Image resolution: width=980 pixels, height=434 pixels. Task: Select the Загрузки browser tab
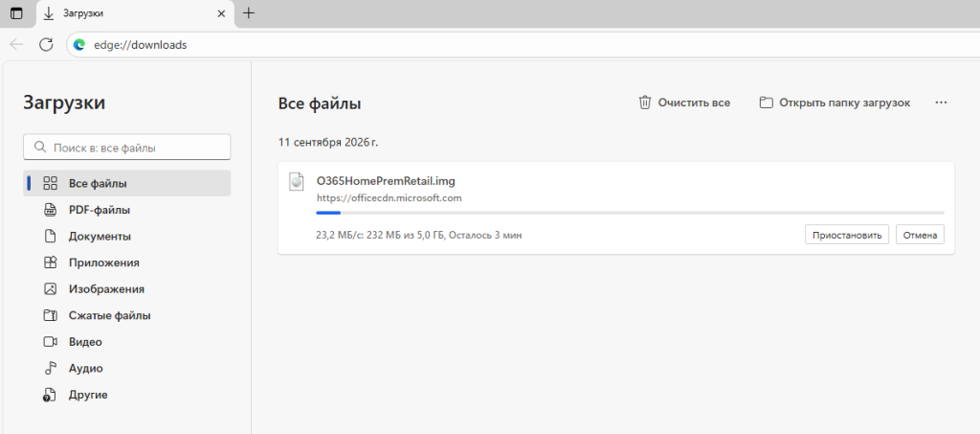(136, 13)
